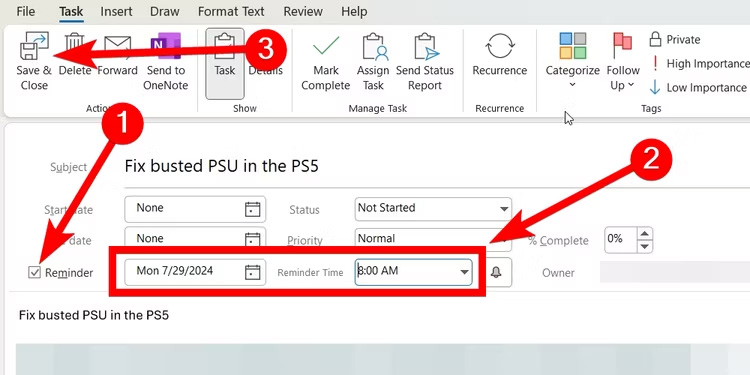The image size is (750, 375).
Task: Open the Assign Task option
Action: pos(373,61)
